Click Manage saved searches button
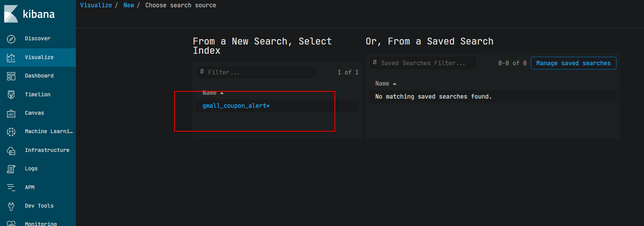The height and width of the screenshot is (226, 644). (x=573, y=63)
